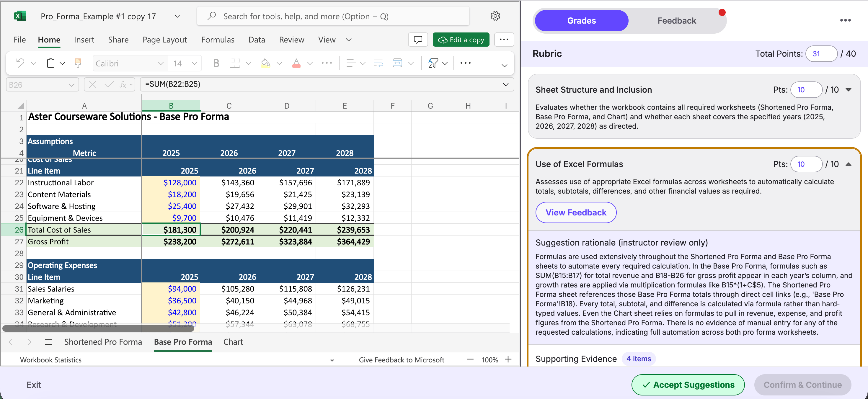
Task: Switch to Grades toggle in grading panel
Action: click(x=581, y=21)
